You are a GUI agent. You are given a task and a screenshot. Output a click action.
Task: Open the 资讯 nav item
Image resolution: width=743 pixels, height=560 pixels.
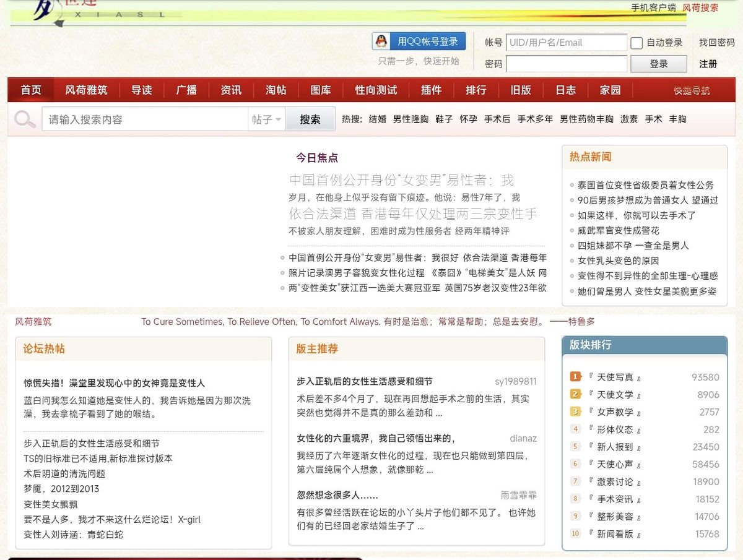[x=231, y=90]
